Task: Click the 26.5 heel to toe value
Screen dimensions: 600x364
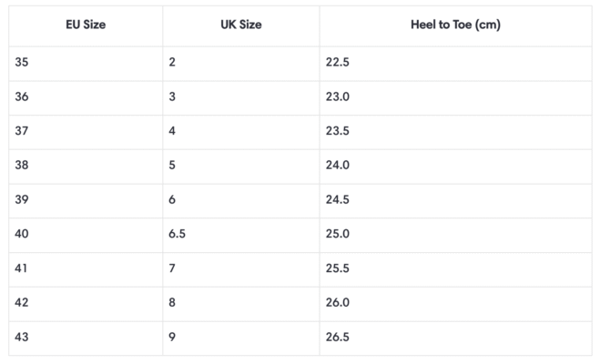Action: pyautogui.click(x=338, y=338)
